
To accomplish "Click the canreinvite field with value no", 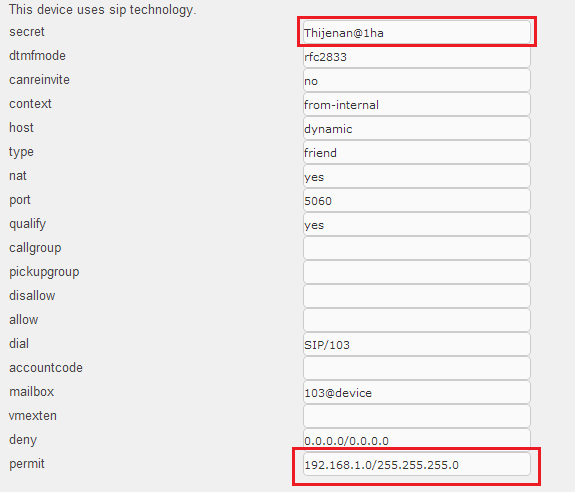I will [x=417, y=81].
